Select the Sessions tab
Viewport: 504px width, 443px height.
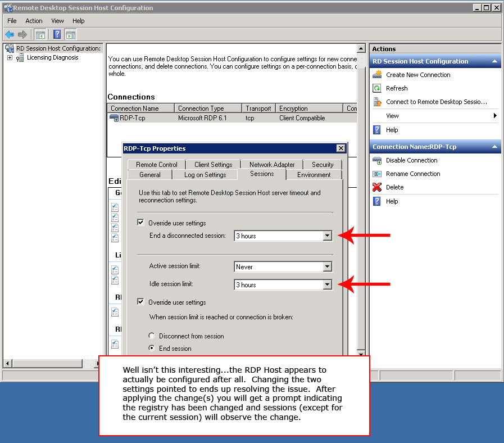pos(262,174)
